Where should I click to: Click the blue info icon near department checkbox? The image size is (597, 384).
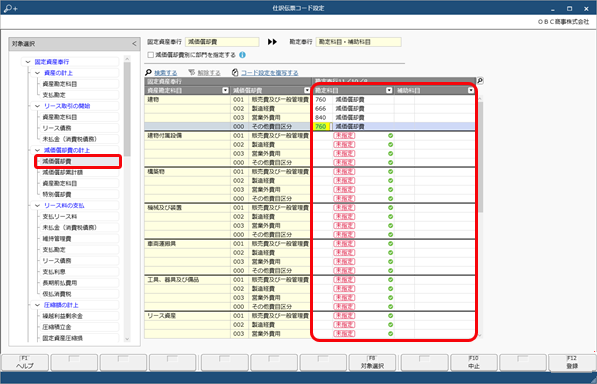(x=243, y=55)
